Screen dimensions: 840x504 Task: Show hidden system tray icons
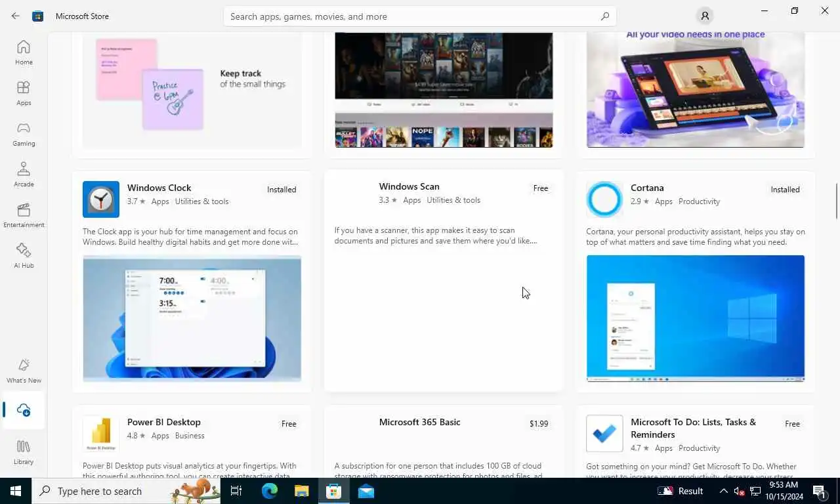724,491
